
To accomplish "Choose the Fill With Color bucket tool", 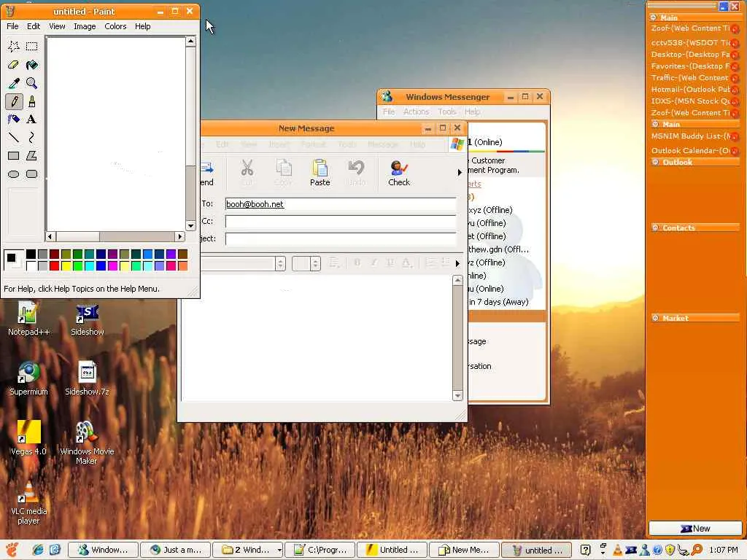I will 32,65.
